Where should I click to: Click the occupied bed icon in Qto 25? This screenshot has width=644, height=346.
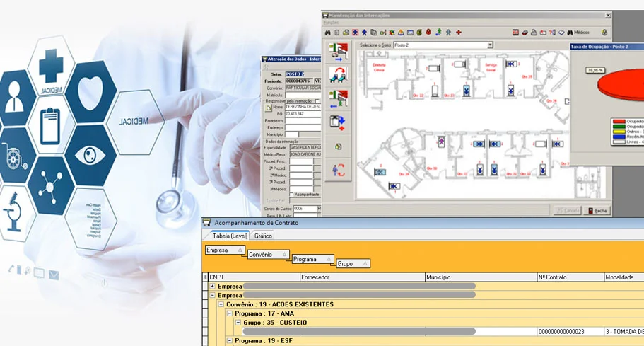pos(511,64)
